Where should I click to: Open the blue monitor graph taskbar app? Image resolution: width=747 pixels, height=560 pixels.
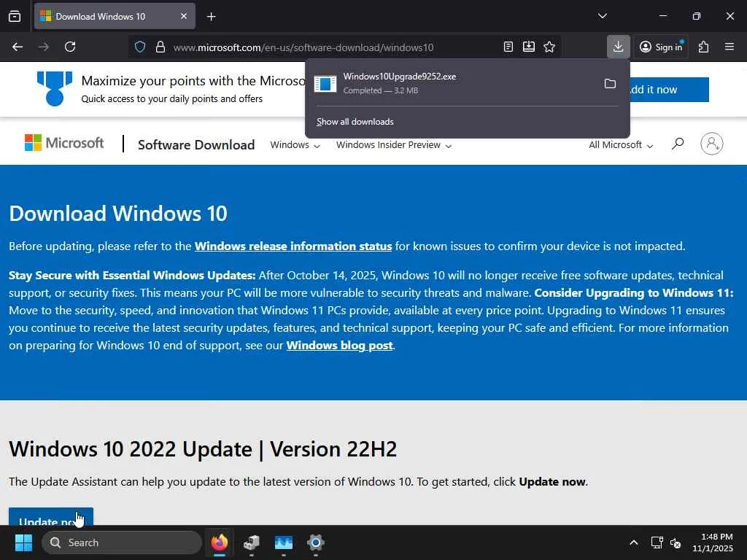284,542
